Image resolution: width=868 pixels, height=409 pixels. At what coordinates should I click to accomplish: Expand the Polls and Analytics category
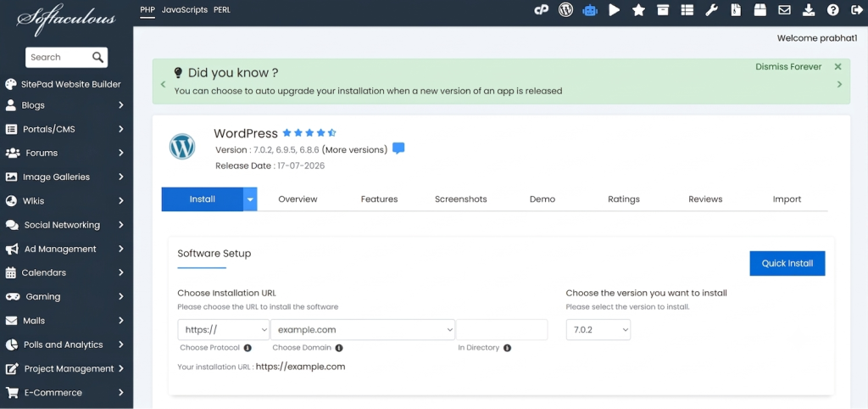[66, 345]
